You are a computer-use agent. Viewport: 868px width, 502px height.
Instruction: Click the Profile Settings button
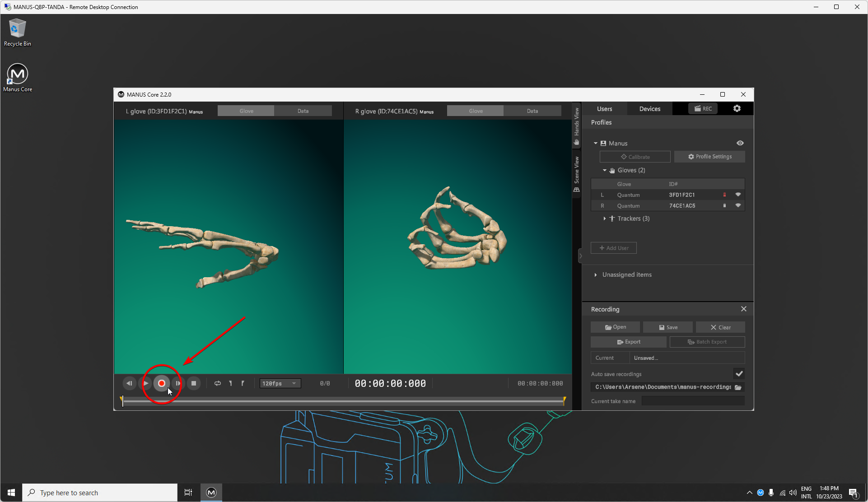tap(709, 157)
